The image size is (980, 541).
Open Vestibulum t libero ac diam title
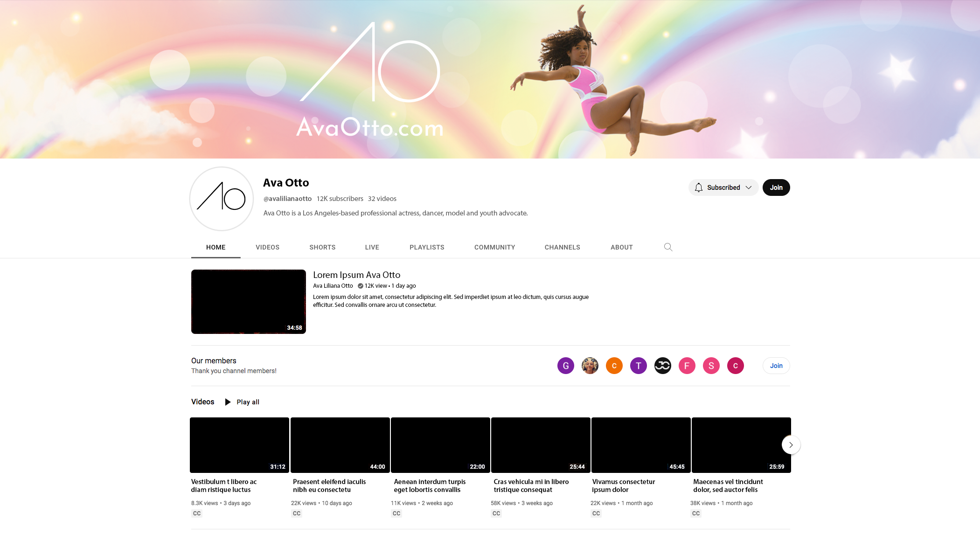[224, 486]
